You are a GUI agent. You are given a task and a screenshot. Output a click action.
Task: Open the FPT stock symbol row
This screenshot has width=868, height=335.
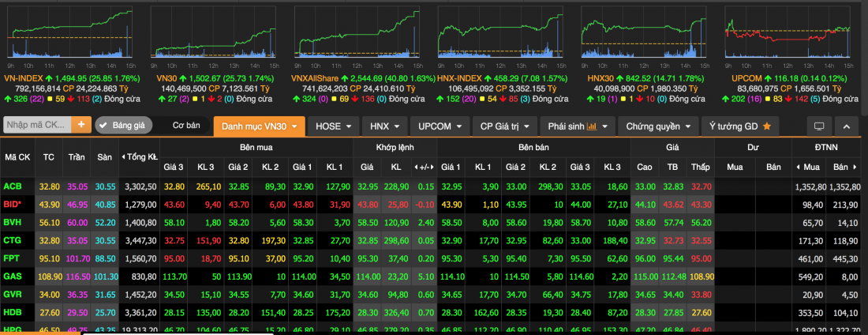[12, 258]
